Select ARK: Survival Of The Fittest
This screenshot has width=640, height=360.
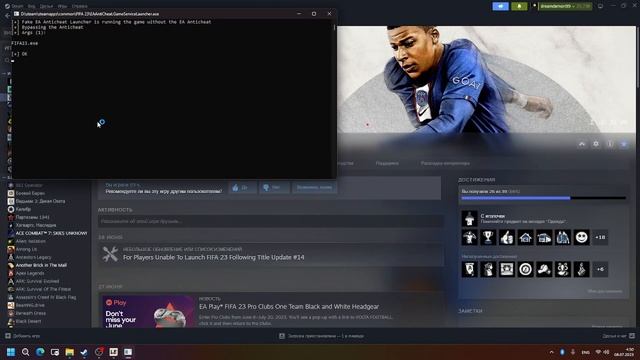[x=43, y=289]
